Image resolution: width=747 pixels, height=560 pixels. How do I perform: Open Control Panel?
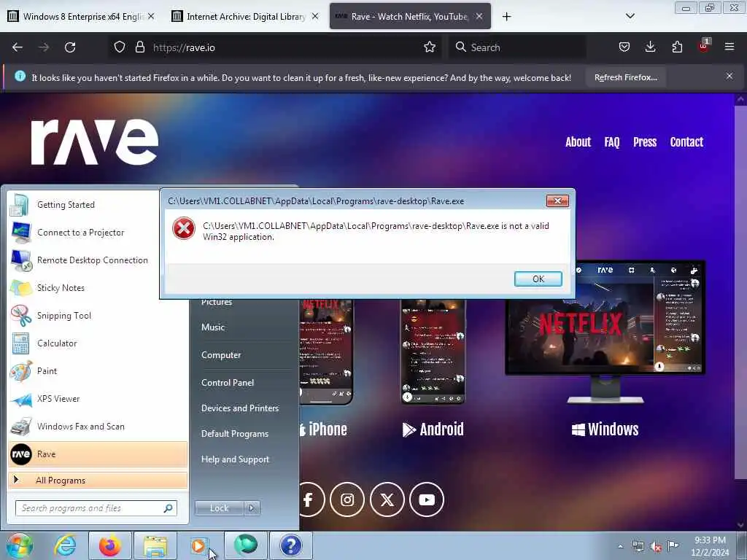(228, 382)
